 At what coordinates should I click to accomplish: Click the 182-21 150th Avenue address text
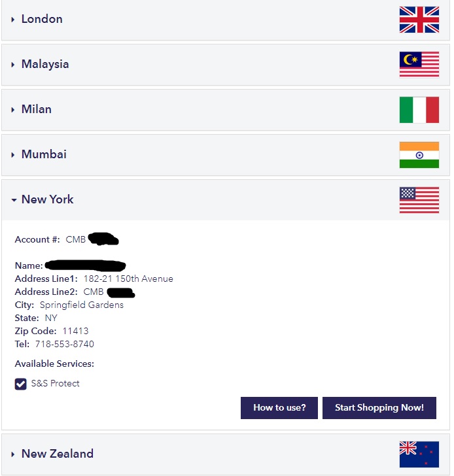(x=128, y=279)
